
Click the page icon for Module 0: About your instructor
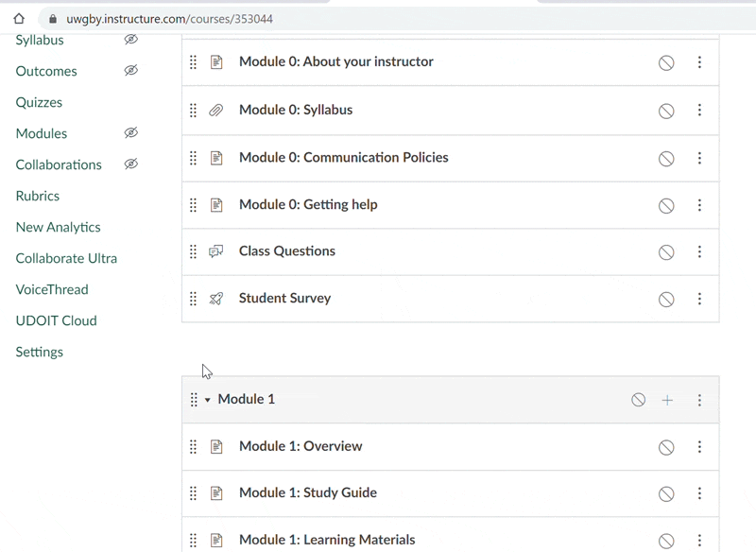(x=216, y=62)
